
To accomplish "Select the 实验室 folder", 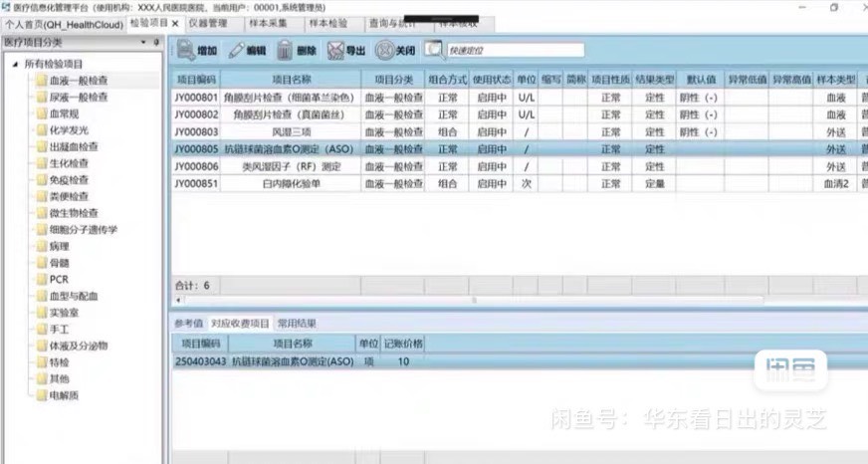I will pos(58,314).
